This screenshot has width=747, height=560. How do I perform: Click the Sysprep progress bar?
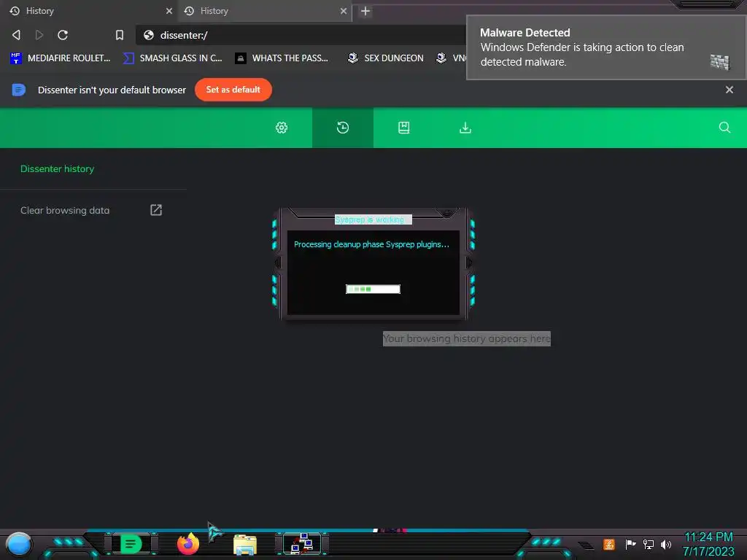(x=373, y=289)
